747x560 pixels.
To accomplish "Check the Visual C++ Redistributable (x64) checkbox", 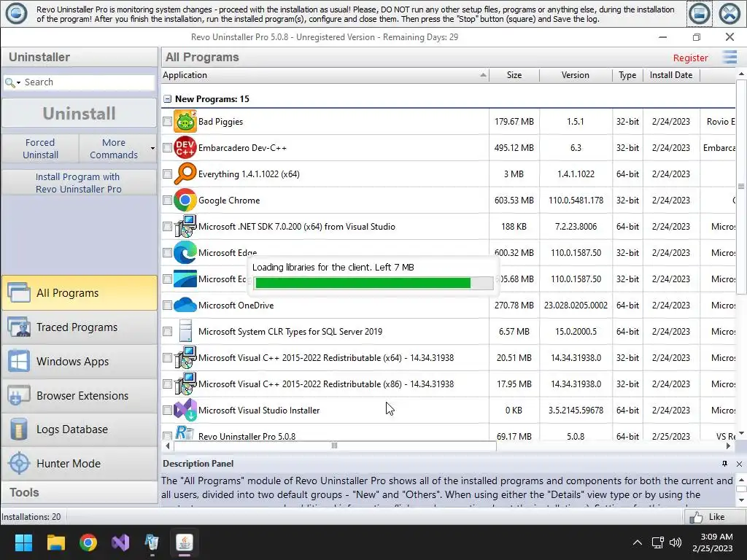I will point(167,357).
